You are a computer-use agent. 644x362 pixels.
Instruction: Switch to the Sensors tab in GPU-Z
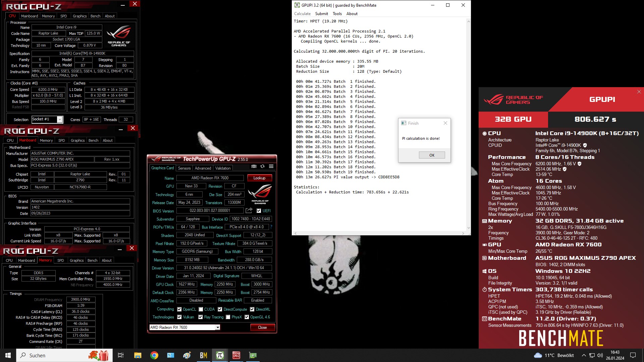point(184,168)
